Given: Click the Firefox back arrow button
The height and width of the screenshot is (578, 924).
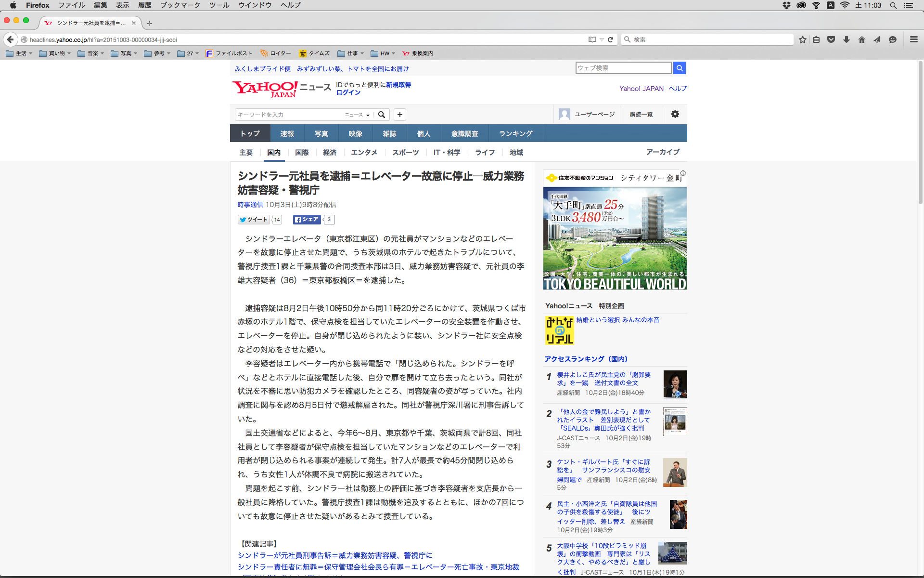Looking at the screenshot, I should click(x=10, y=39).
